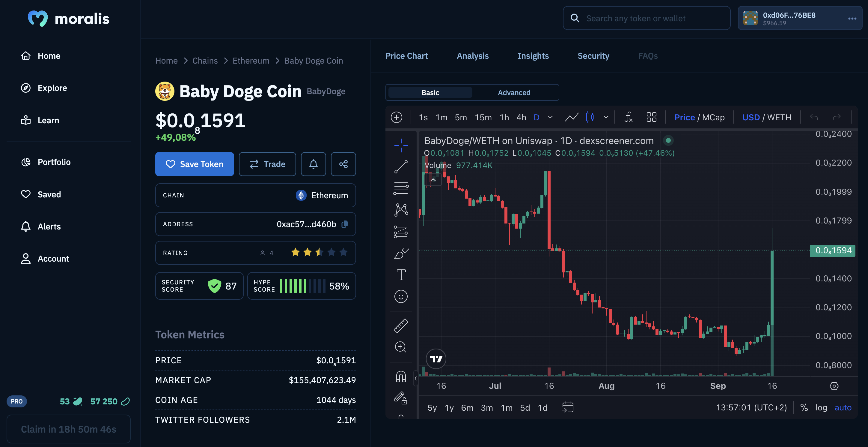868x447 pixels.
Task: Collapse the chart legend indicator arrow
Action: (433, 180)
